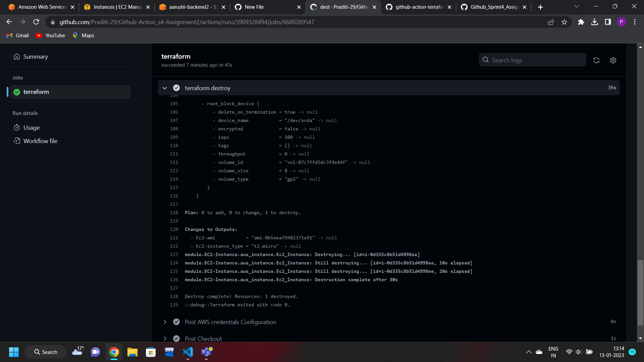Viewport: 644px width, 362px height.
Task: Open the Workflow file page
Action: coord(40,141)
